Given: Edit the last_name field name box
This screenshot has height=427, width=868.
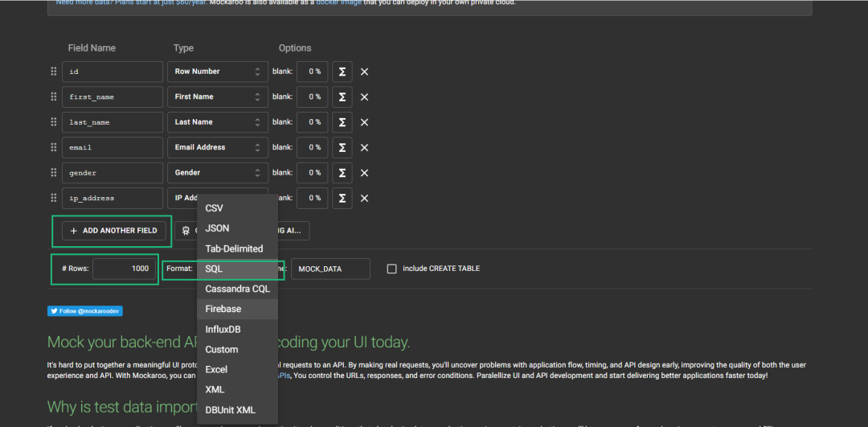Looking at the screenshot, I should click(x=113, y=122).
